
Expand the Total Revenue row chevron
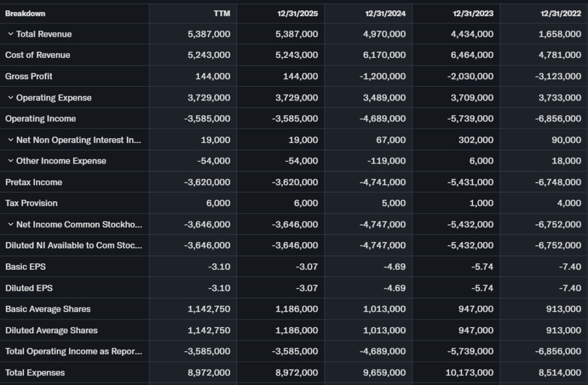(10, 34)
